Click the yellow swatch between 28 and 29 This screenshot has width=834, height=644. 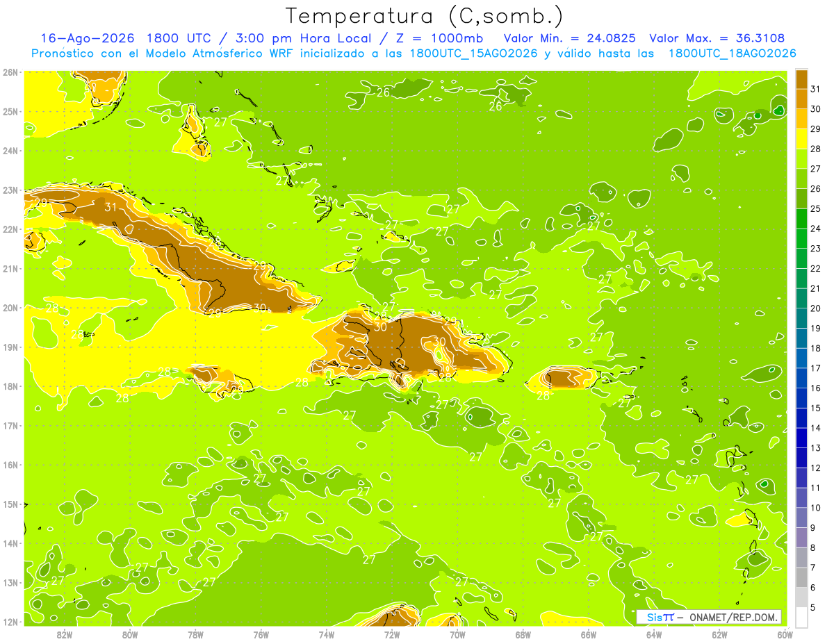pos(801,139)
